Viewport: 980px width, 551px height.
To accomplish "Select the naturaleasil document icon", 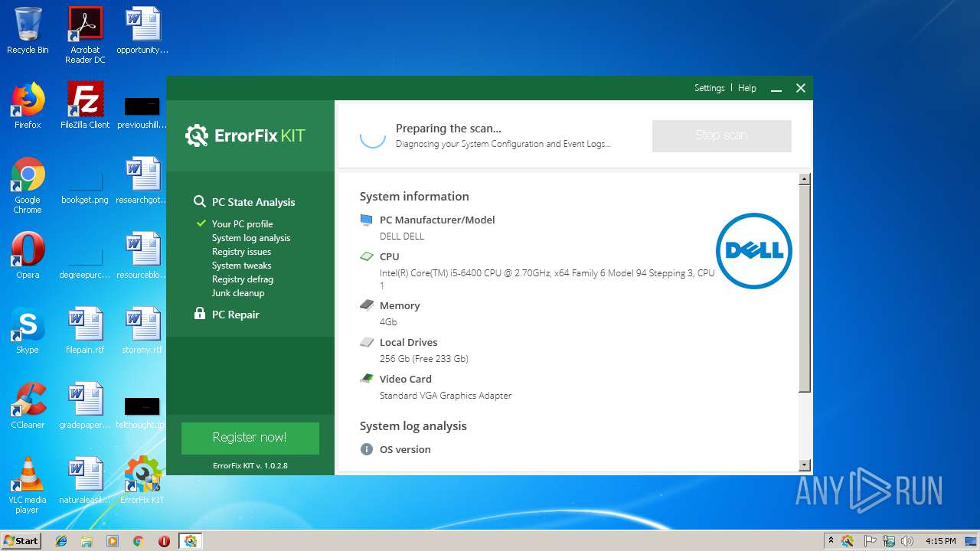I will (85, 480).
